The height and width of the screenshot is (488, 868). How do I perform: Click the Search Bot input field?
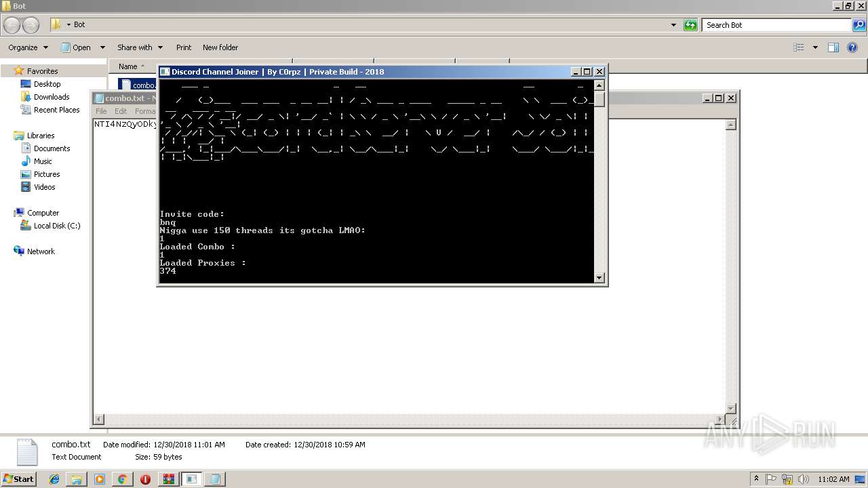tap(777, 25)
